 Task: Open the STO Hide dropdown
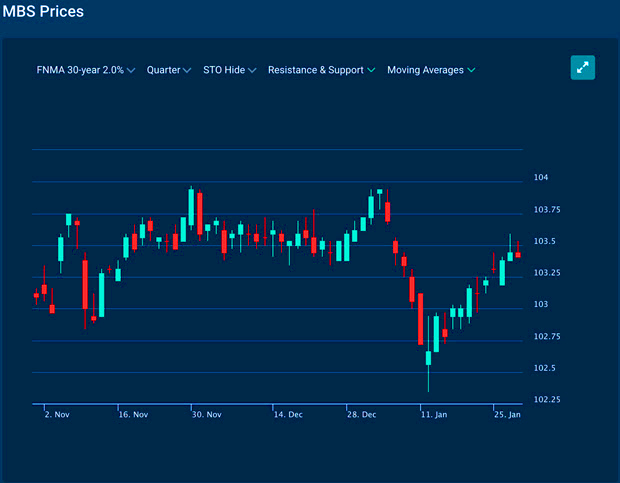click(229, 70)
